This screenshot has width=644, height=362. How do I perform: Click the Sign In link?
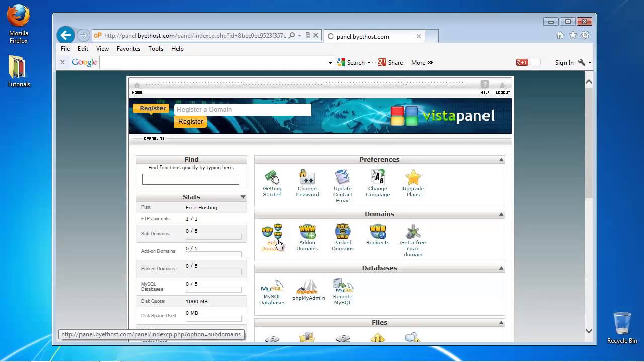tap(564, 63)
